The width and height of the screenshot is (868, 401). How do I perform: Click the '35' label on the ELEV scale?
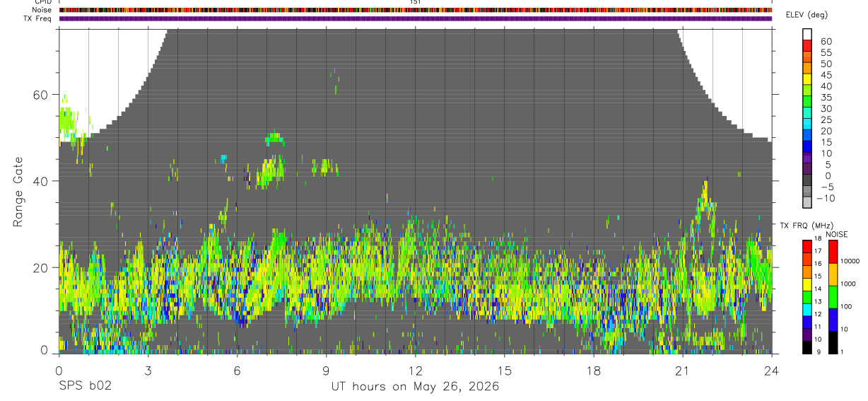click(826, 98)
